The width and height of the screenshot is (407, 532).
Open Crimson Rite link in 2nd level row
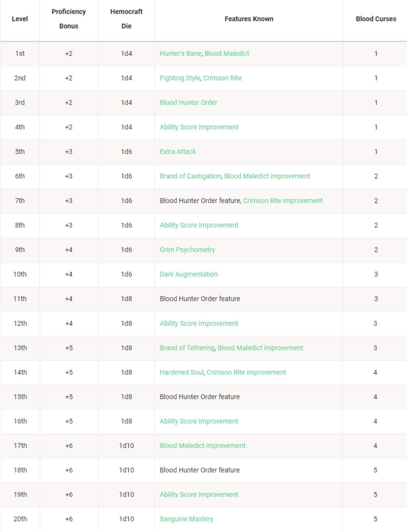point(222,78)
